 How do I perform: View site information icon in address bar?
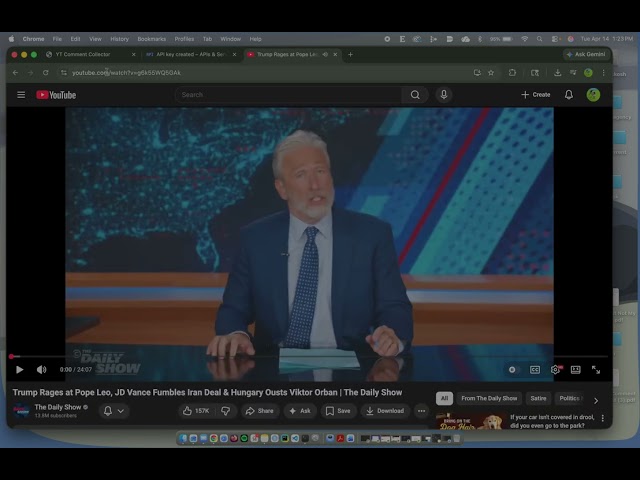coord(64,73)
